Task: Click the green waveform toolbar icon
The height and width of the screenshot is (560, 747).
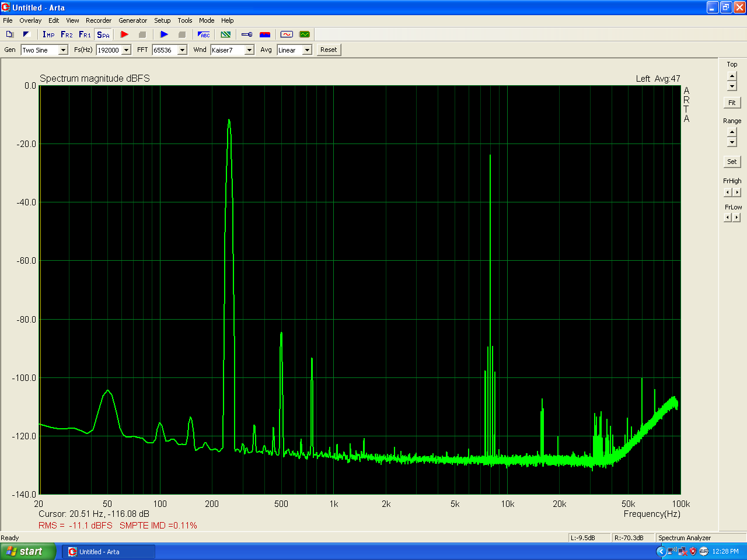Action: pos(305,34)
